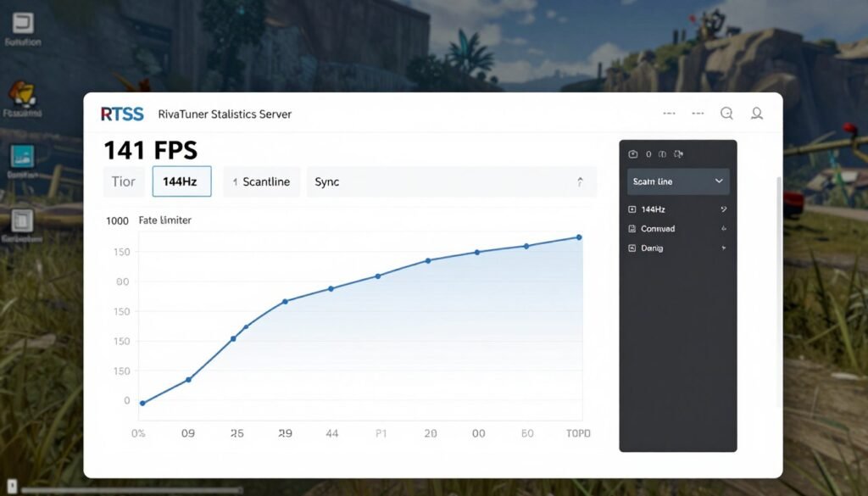Screen dimensions: 868x496
Task: Select the 144Hz tab
Action: (x=181, y=181)
